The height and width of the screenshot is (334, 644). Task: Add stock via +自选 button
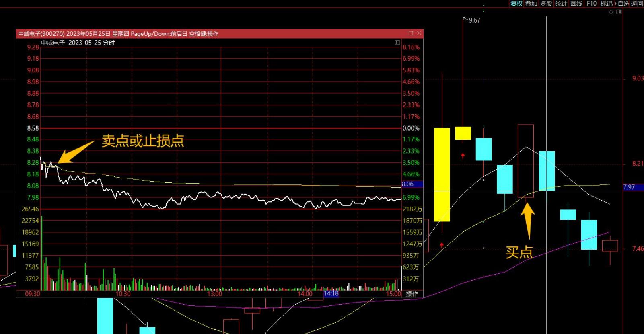[622, 4]
